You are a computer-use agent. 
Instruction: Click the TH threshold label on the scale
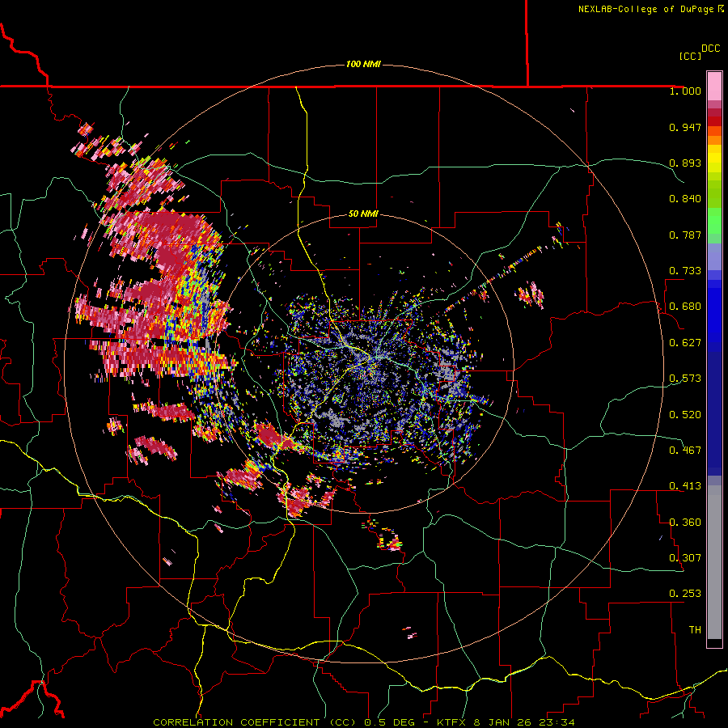(695, 630)
